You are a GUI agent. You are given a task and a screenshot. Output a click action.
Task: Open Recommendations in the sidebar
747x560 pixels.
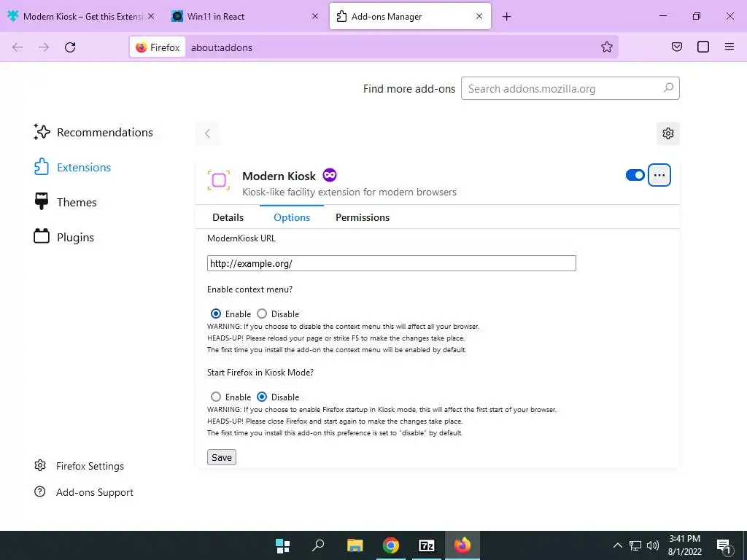tap(93, 132)
